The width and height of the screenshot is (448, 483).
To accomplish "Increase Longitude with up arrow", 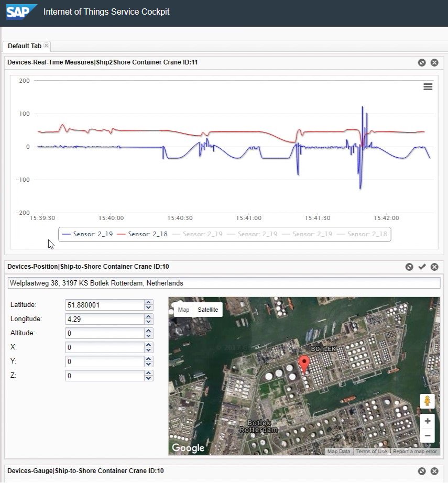I will (x=148, y=316).
